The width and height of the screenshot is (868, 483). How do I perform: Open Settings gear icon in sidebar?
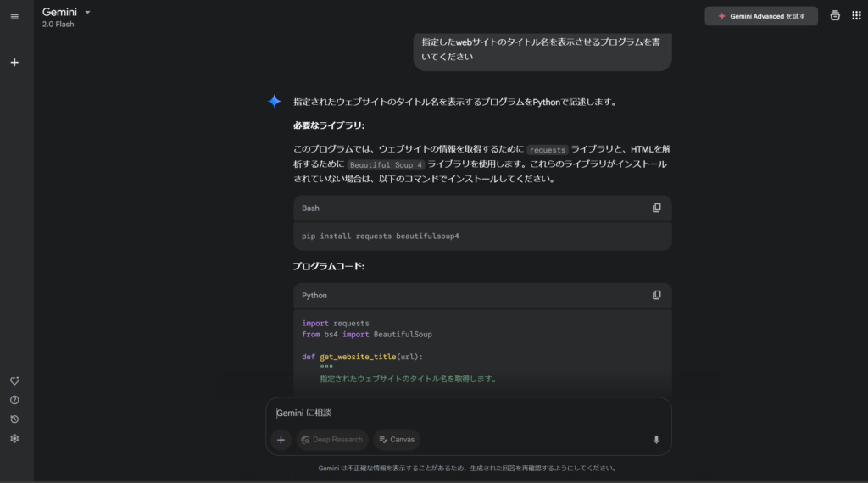[x=14, y=438]
